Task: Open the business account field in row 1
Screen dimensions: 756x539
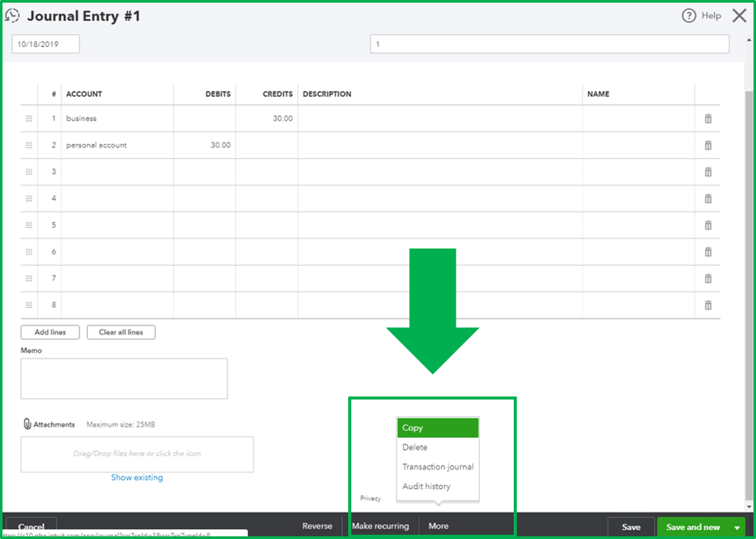Action: 117,119
